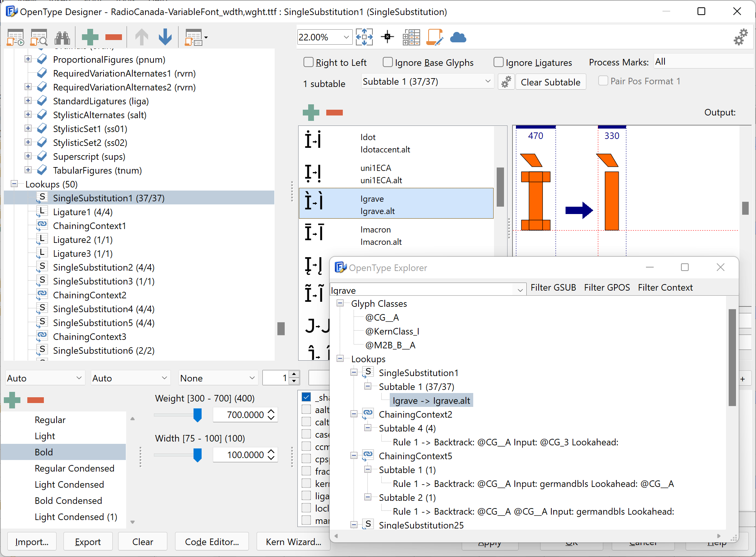Click the green plus add lookup icon
The height and width of the screenshot is (557, 756).
tap(90, 37)
